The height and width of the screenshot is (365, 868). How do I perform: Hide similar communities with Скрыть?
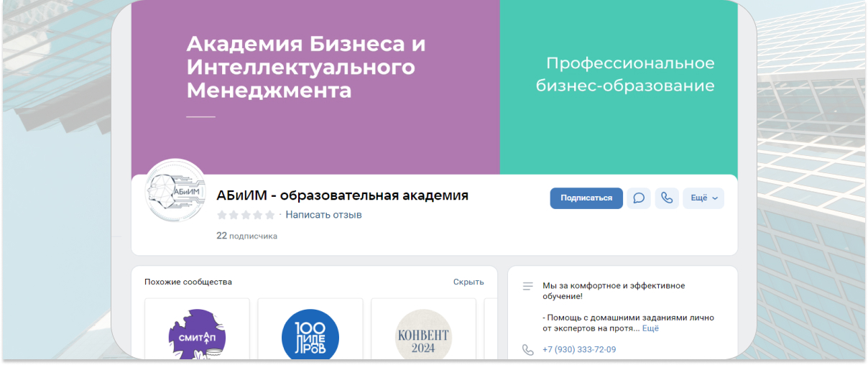point(468,282)
